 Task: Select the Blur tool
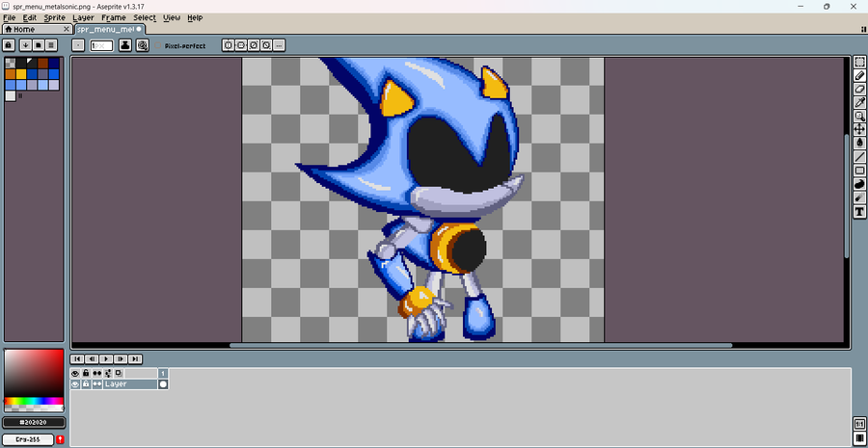click(x=859, y=198)
